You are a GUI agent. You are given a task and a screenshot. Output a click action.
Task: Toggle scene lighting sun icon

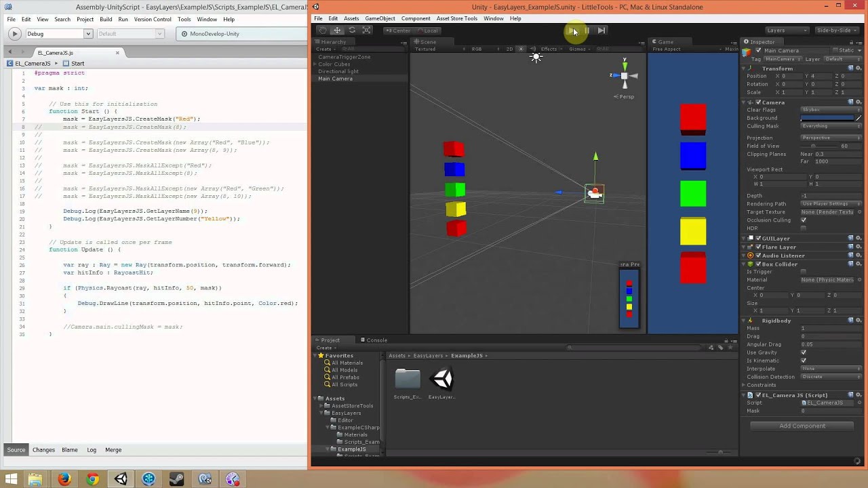[521, 49]
